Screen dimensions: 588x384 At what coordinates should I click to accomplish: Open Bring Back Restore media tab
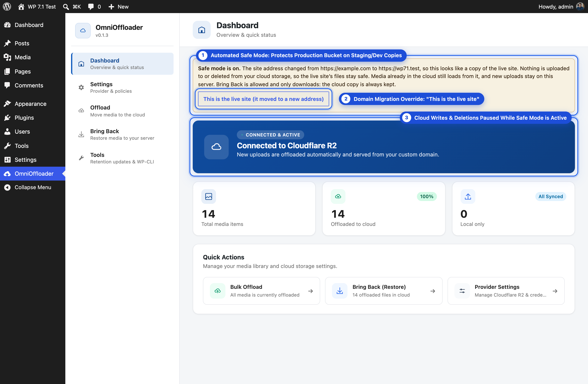pyautogui.click(x=122, y=134)
